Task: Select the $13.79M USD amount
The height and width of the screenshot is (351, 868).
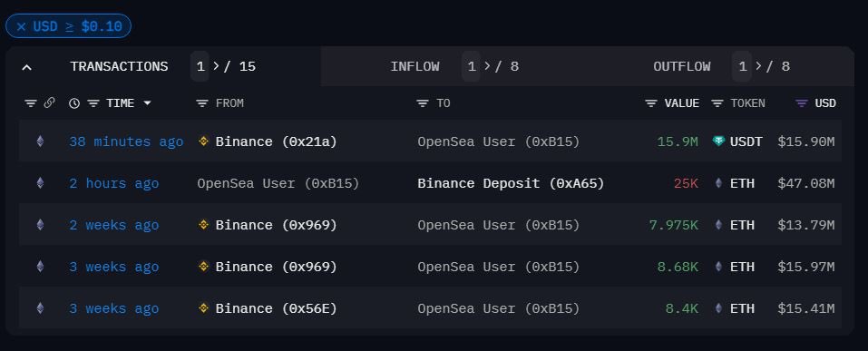Action: point(806,225)
